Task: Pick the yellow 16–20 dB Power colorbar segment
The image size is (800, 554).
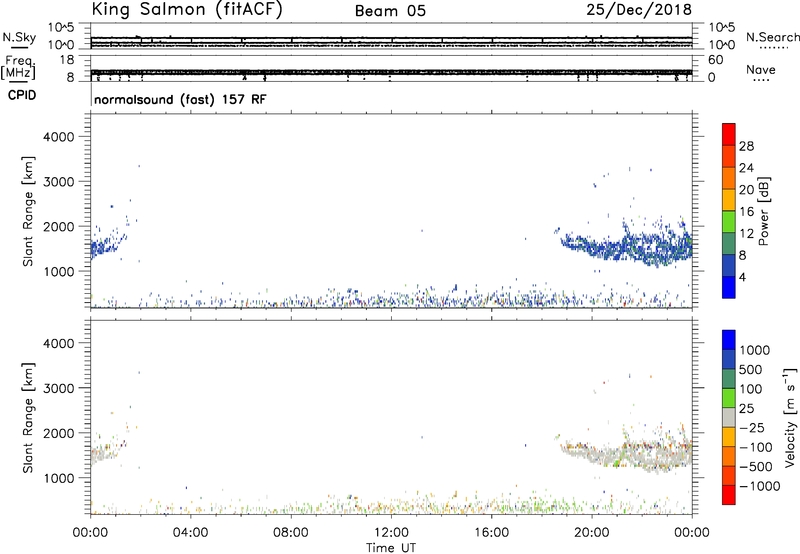Action: click(x=729, y=199)
